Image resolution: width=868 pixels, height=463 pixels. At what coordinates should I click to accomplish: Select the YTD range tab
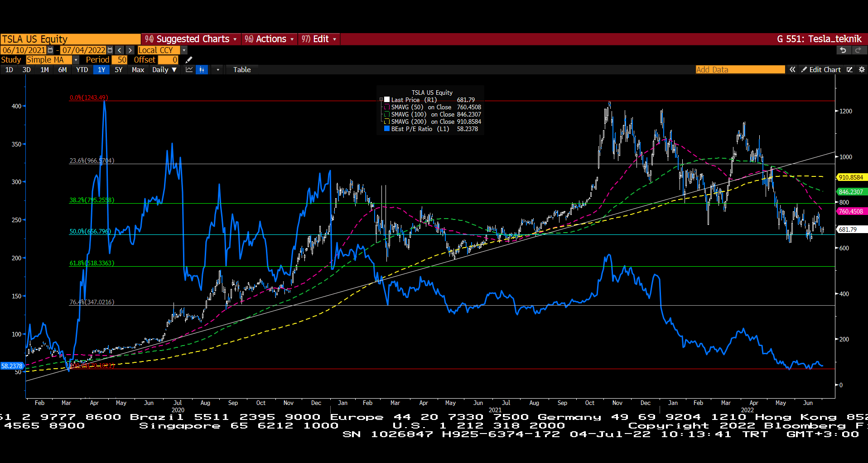tap(82, 70)
